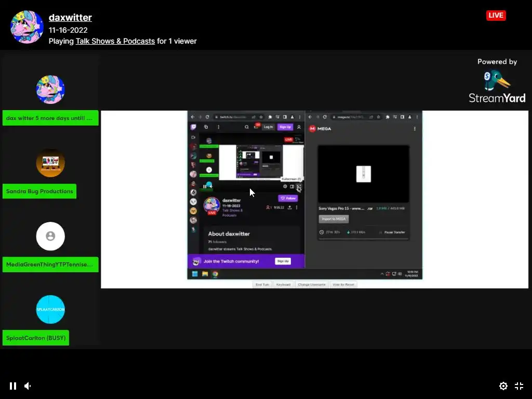Click the back arrow in the mega.nz browser window
The width and height of the screenshot is (532, 399).
310,117
